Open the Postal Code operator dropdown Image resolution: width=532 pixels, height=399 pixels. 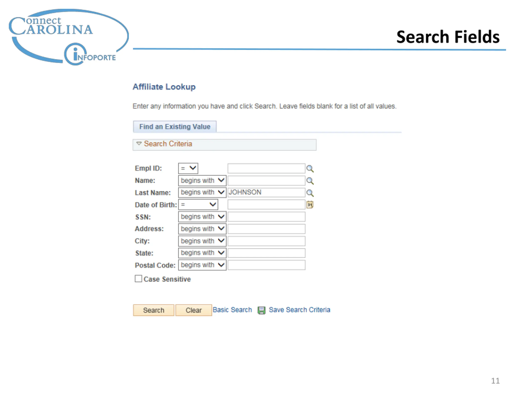point(202,265)
